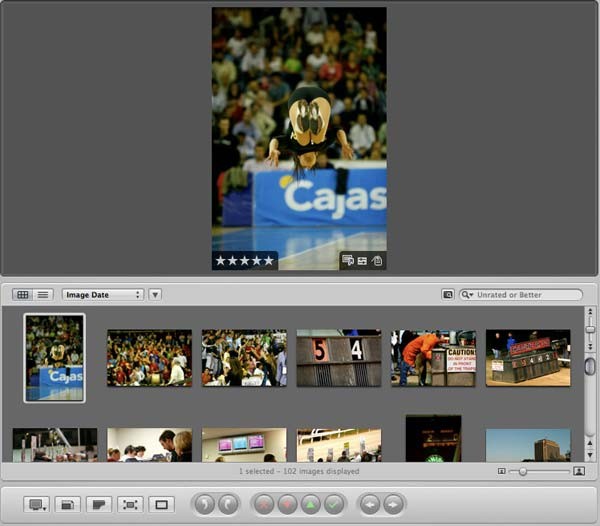Click the Unrated or Better search field

pos(521,295)
